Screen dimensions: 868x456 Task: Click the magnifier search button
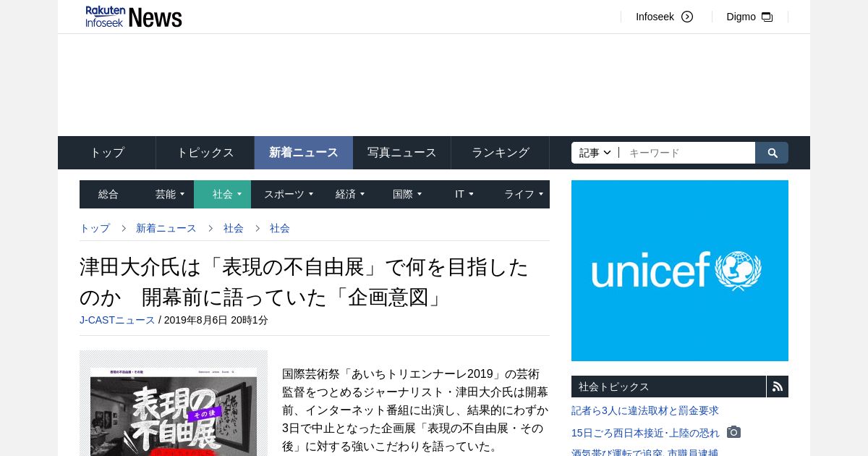(772, 153)
